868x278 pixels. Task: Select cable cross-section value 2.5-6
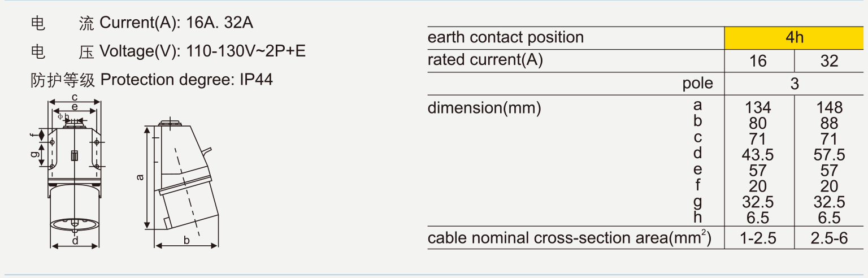click(x=829, y=238)
